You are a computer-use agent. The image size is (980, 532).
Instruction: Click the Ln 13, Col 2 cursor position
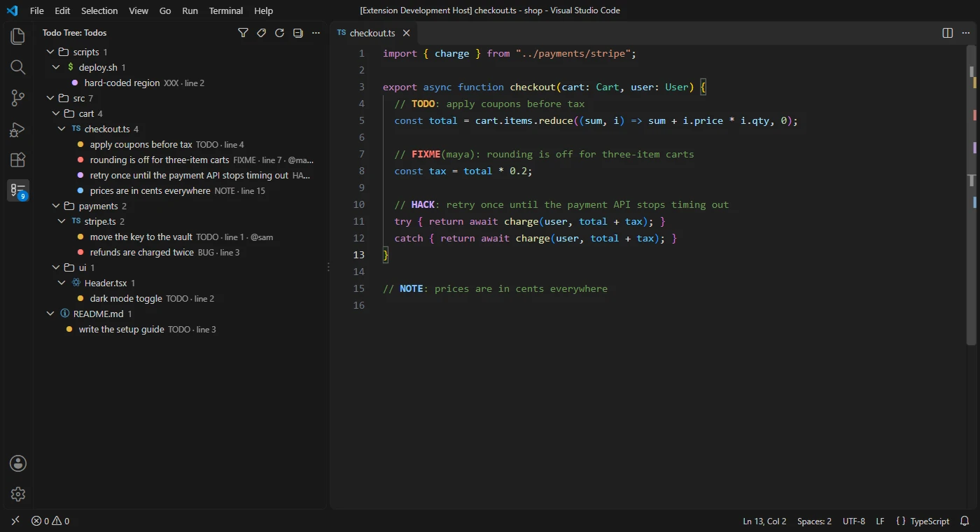point(764,521)
